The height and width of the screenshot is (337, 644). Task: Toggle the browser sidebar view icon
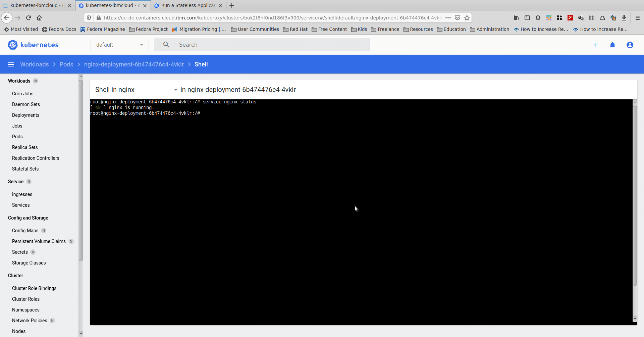(527, 18)
